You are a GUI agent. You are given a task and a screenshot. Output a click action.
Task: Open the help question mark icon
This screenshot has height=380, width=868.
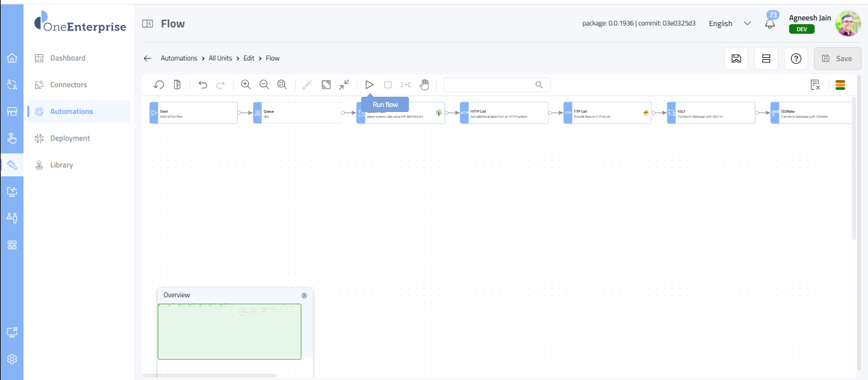click(796, 59)
